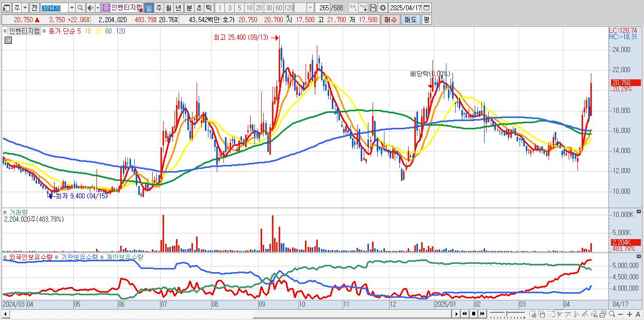
Task: Open the calendar date picker icon
Action: (427, 8)
